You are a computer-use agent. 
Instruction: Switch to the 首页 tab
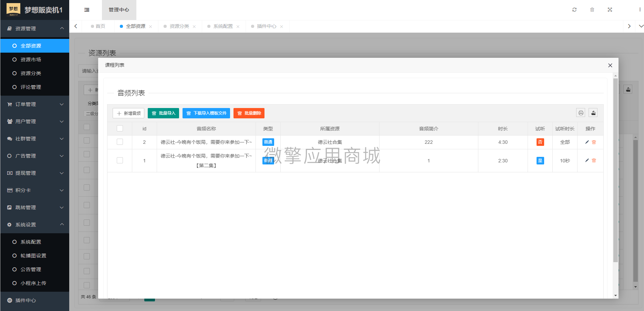98,26
